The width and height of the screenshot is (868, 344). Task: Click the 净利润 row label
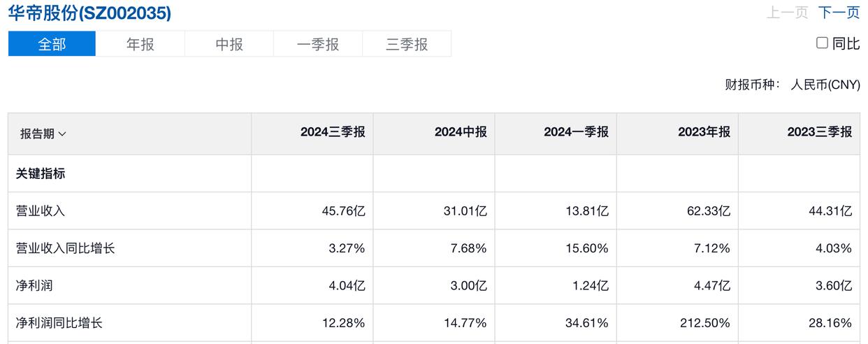tap(36, 285)
